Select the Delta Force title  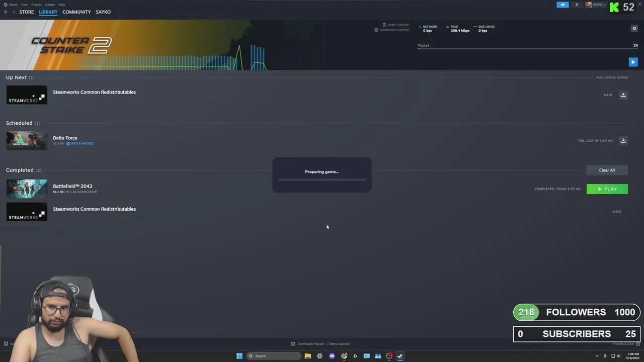pos(65,138)
